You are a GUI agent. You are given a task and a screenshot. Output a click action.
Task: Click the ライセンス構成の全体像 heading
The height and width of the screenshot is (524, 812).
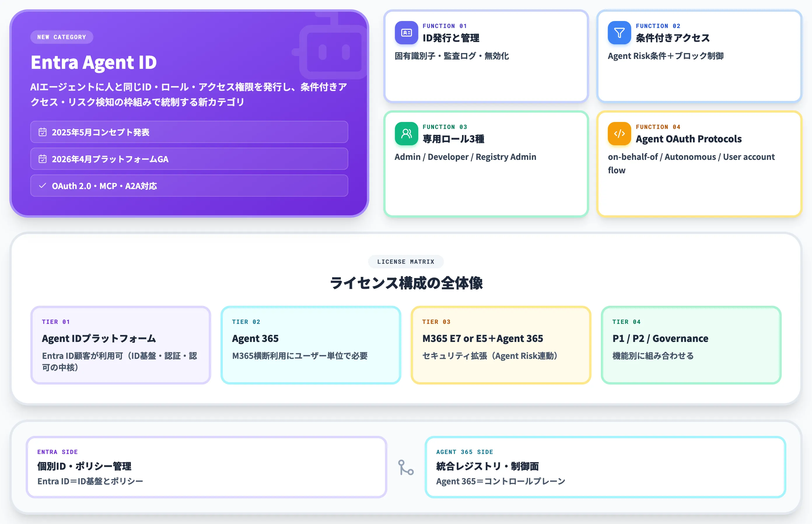(406, 283)
